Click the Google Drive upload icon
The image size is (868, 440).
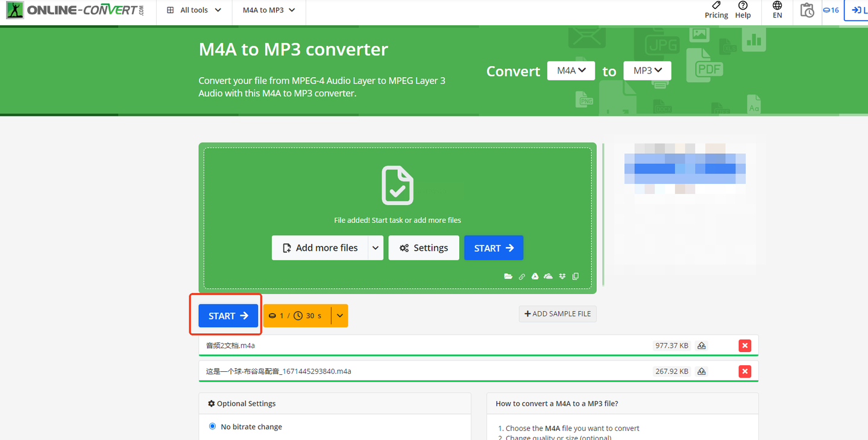pyautogui.click(x=535, y=277)
